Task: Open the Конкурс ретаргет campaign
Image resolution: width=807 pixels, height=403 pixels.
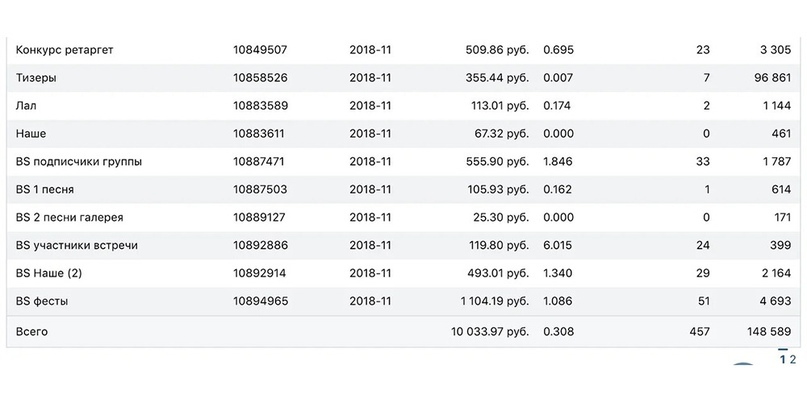Action: click(x=64, y=50)
